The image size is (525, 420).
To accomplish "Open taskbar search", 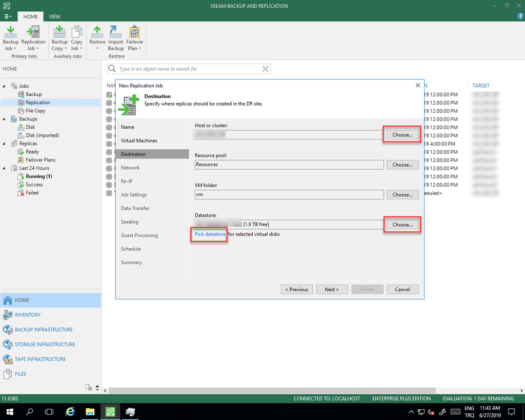I will pyautogui.click(x=29, y=412).
